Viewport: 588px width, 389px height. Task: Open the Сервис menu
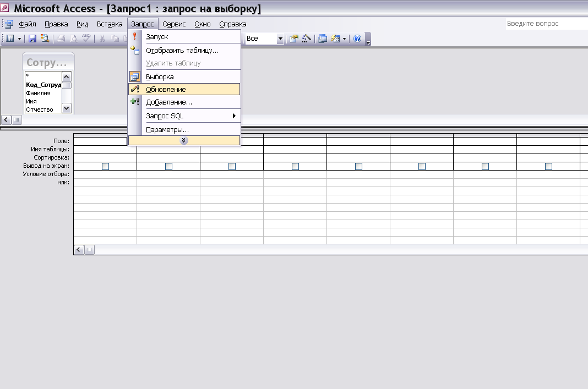click(x=174, y=24)
